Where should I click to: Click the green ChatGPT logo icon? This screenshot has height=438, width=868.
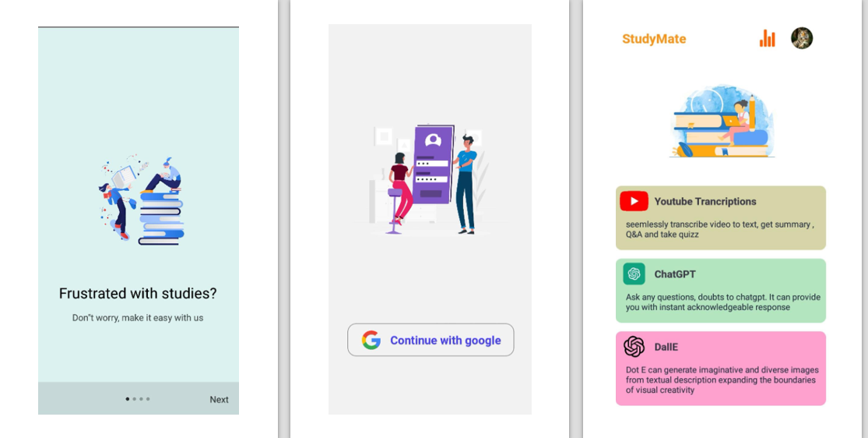pos(634,274)
